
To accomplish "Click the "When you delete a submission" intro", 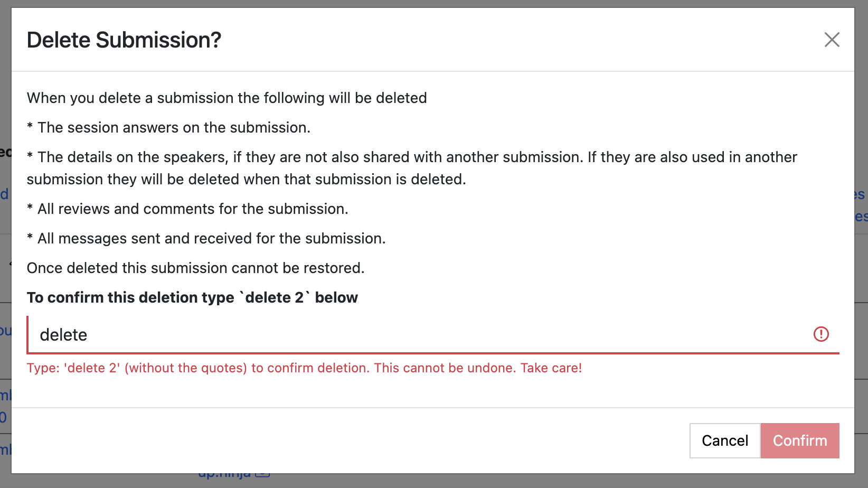I will [227, 98].
